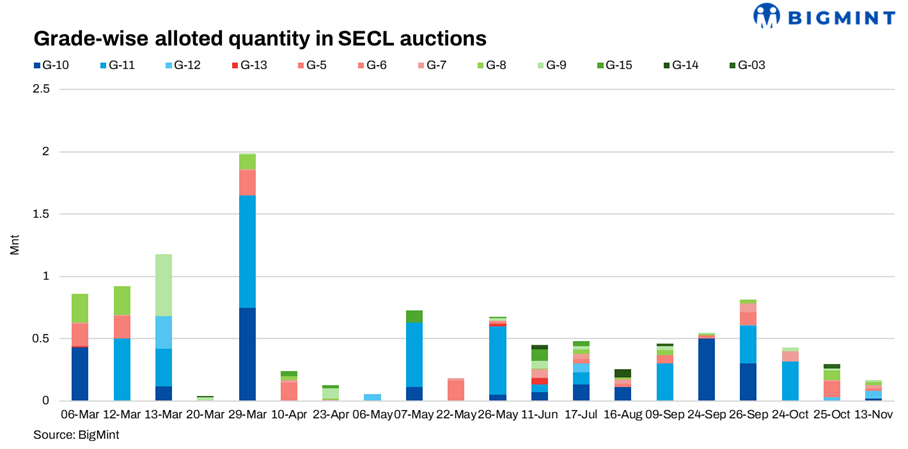Click the Mnt y-axis title
The height and width of the screenshot is (449, 908).
click(14, 245)
